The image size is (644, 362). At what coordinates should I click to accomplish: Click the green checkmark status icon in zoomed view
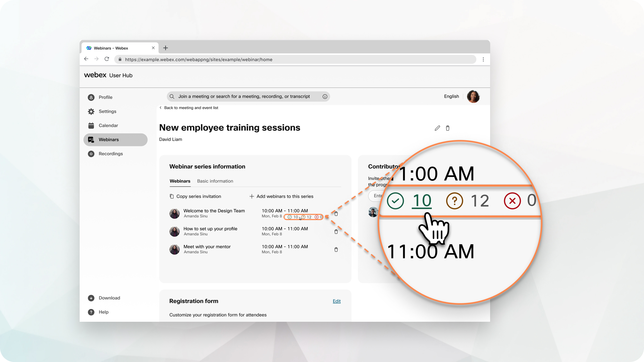coord(395,201)
